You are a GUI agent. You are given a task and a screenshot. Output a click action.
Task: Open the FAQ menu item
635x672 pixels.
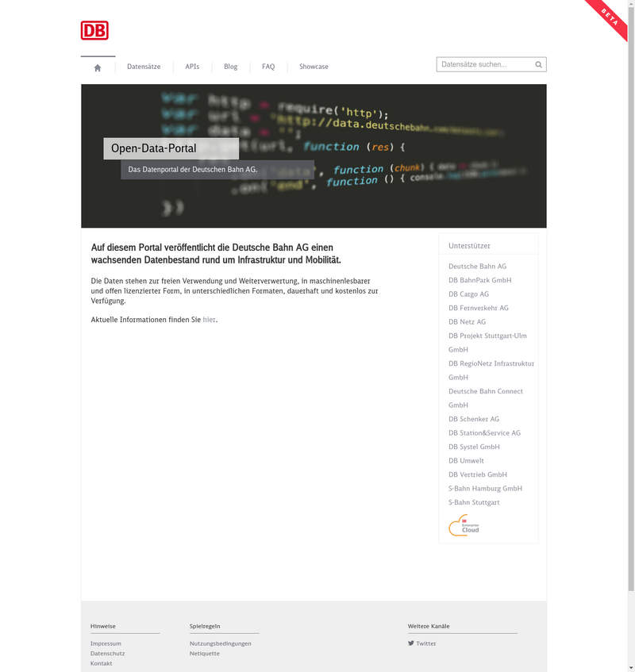[x=268, y=67]
